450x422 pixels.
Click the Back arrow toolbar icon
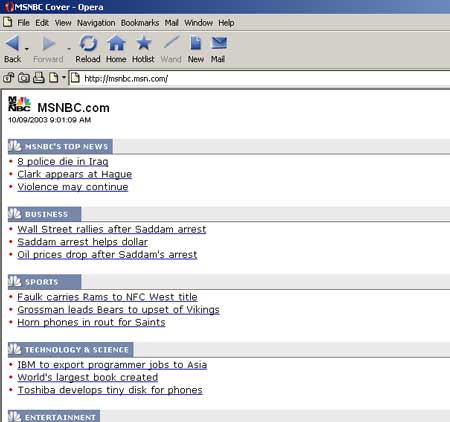(12, 43)
